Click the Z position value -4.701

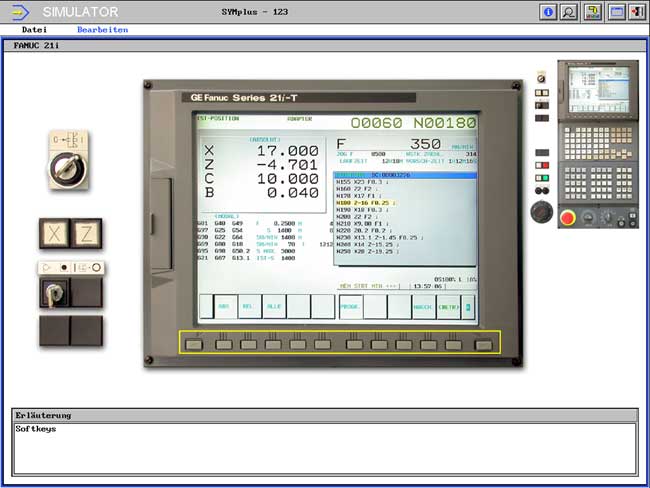coord(287,165)
